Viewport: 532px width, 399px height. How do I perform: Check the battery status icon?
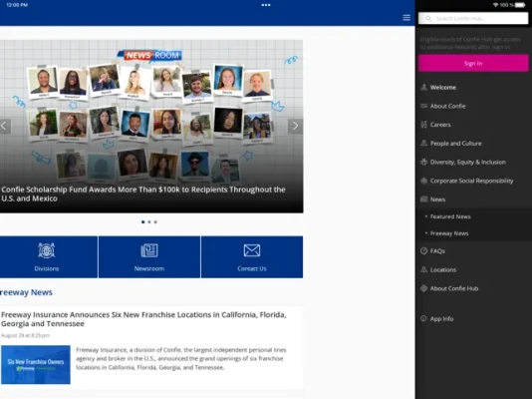click(520, 5)
